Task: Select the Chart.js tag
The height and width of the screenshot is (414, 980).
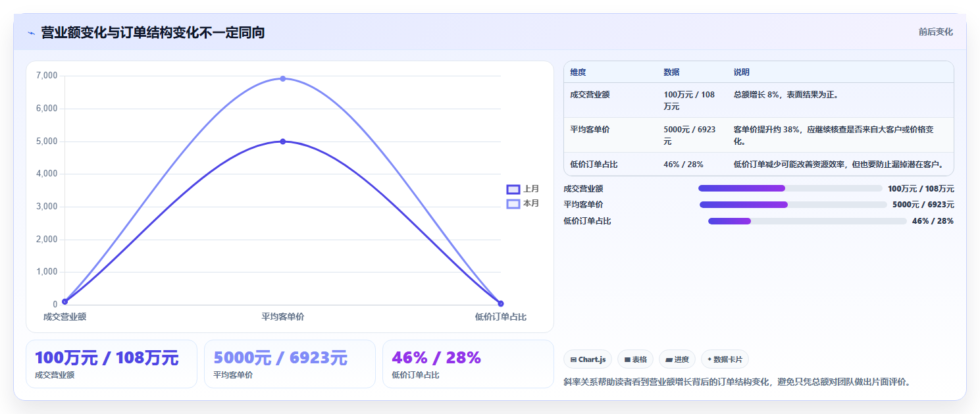Action: [x=588, y=359]
